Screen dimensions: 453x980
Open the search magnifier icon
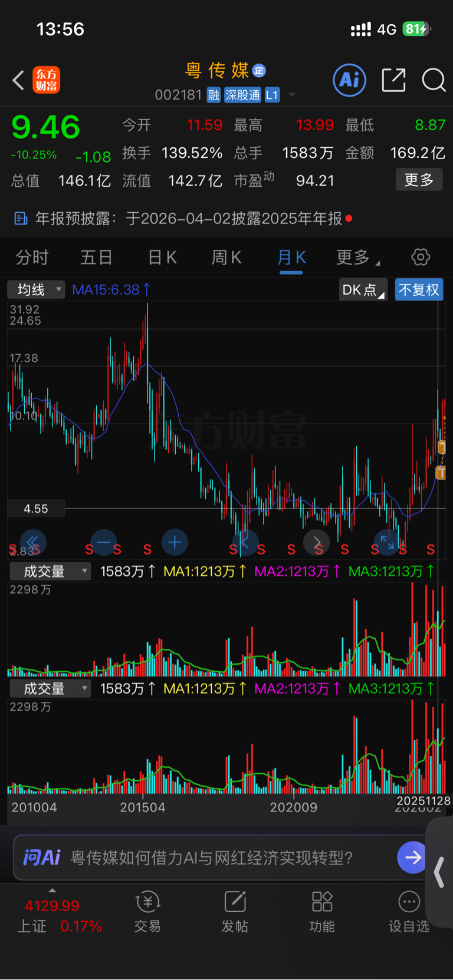tap(434, 80)
